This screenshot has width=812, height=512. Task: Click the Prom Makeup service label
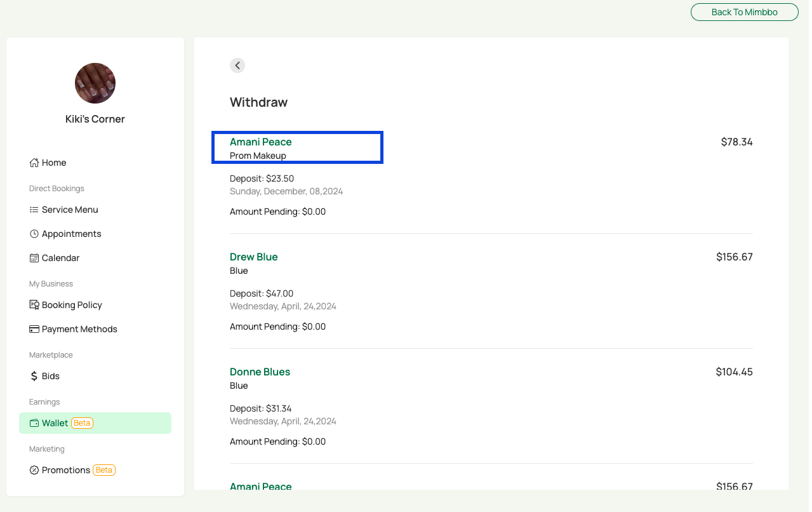pyautogui.click(x=258, y=156)
